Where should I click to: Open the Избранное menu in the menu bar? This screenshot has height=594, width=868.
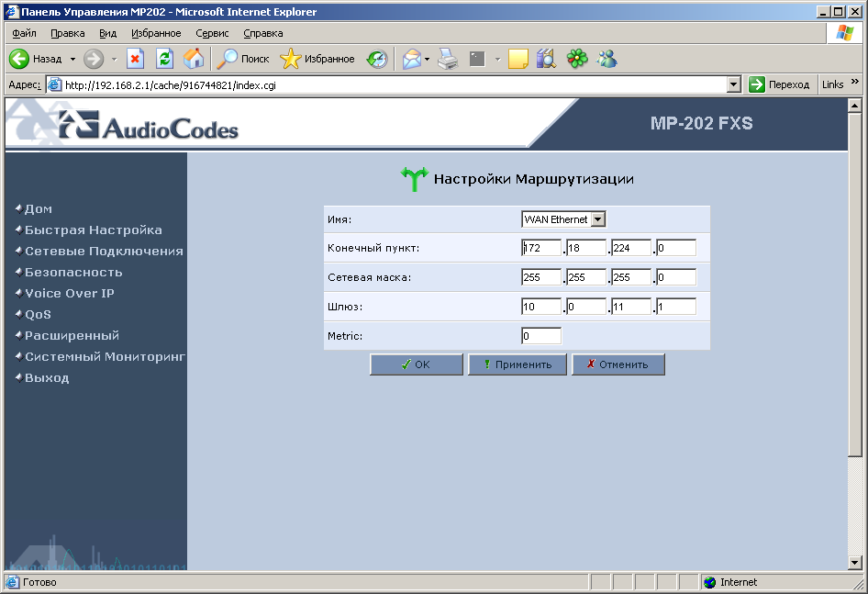coord(156,33)
